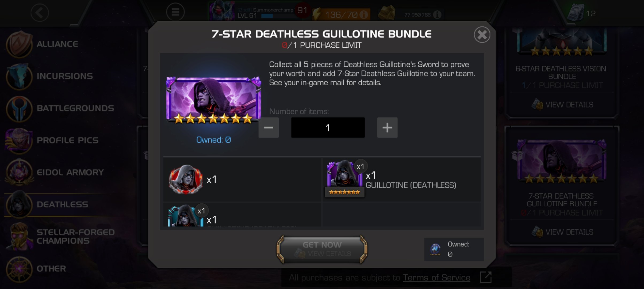Select the Battlegrounds category icon
Screen dimensions: 644x289
pos(19,108)
